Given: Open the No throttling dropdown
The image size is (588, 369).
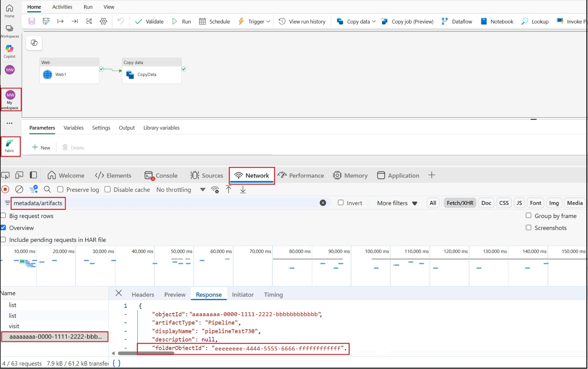Looking at the screenshot, I should click(x=181, y=190).
